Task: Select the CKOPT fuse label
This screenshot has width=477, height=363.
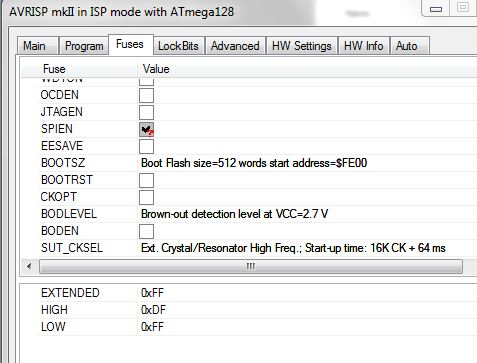Action: click(x=59, y=197)
